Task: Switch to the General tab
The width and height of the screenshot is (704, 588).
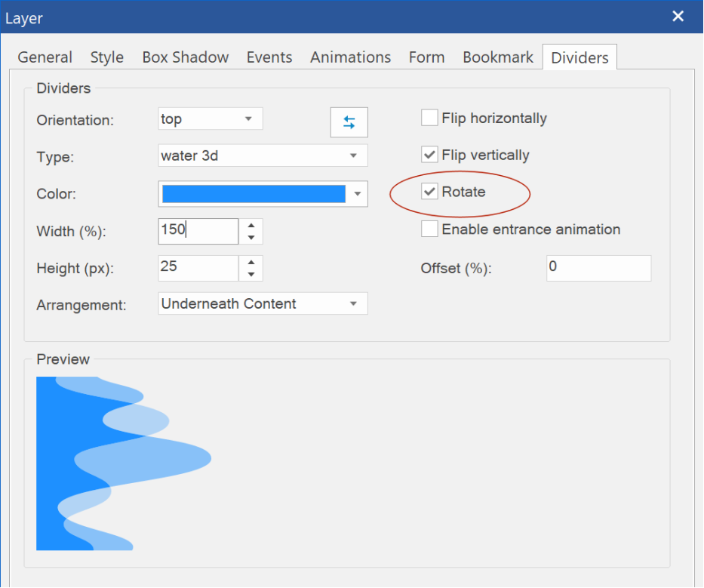Action: (x=45, y=57)
